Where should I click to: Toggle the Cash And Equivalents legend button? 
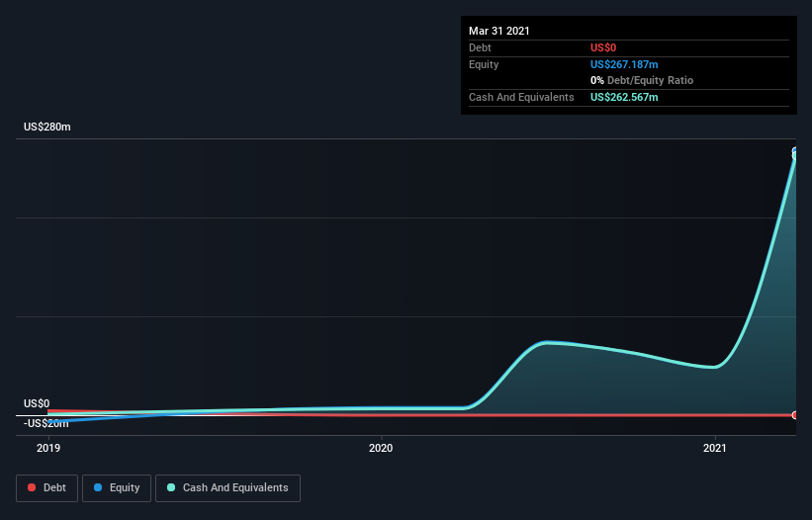click(x=227, y=488)
